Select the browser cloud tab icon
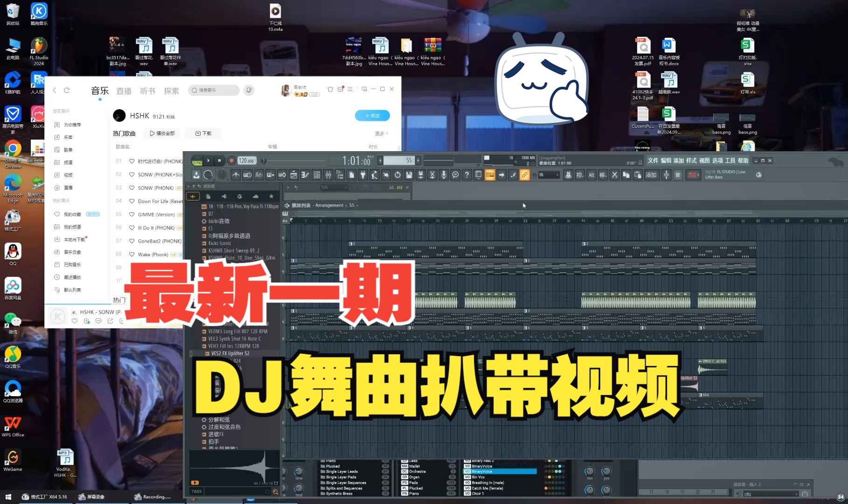Screen dimensions: 848x504 coord(255,196)
